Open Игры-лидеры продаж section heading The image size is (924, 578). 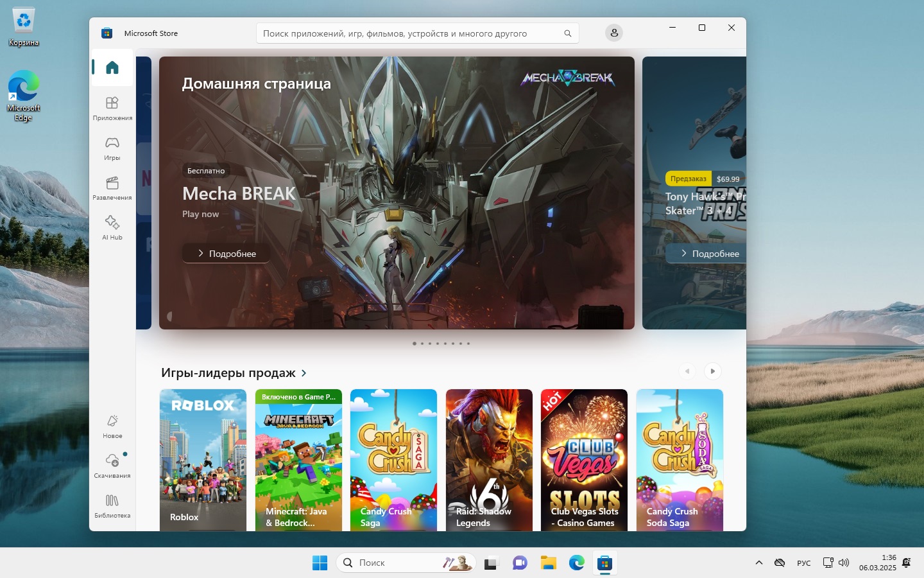(x=228, y=373)
